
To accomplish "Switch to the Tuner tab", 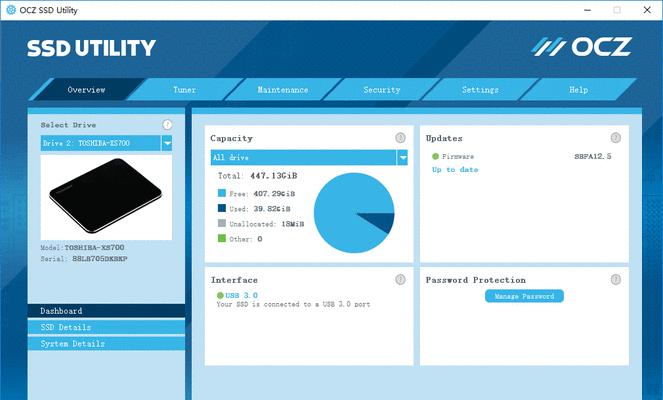I will [184, 90].
